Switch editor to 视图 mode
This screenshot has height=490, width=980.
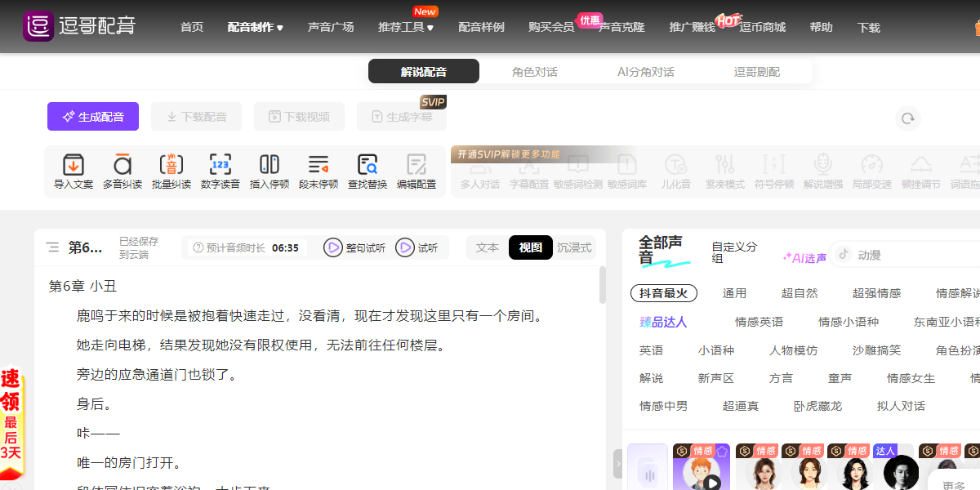(531, 247)
